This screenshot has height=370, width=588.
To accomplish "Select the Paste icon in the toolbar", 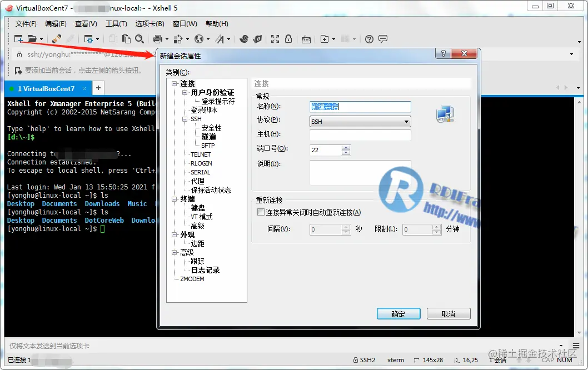I will pos(127,39).
